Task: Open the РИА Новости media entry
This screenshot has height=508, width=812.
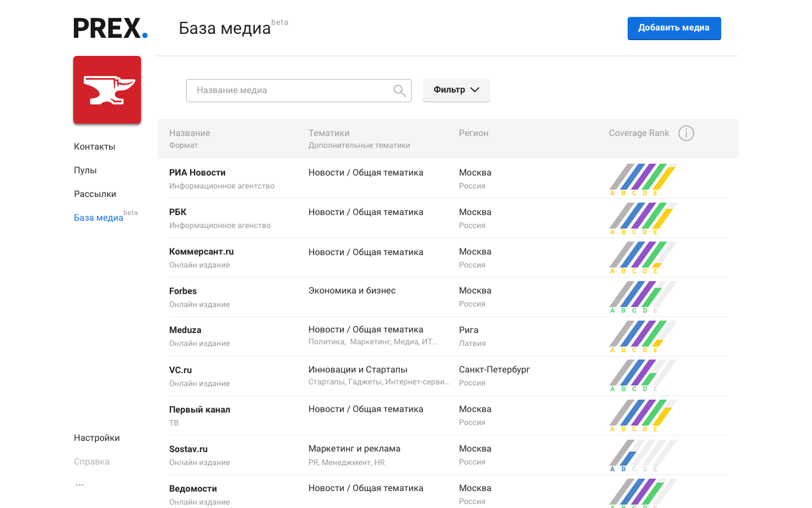Action: point(197,173)
